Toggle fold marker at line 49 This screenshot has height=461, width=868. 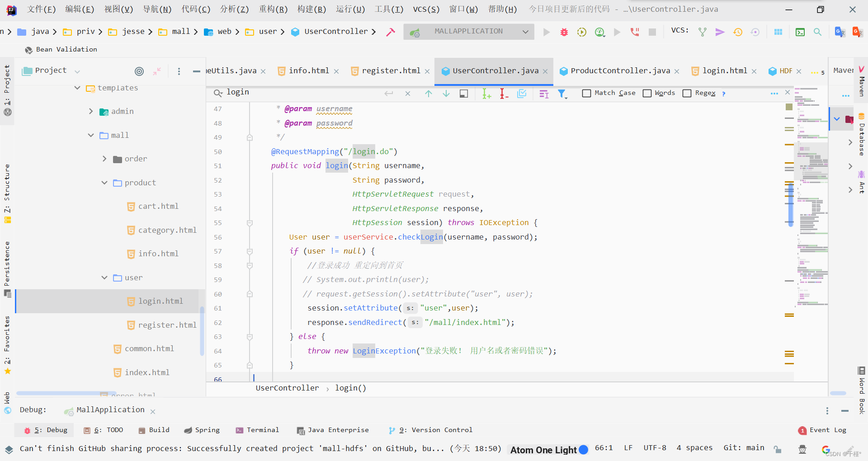[250, 137]
